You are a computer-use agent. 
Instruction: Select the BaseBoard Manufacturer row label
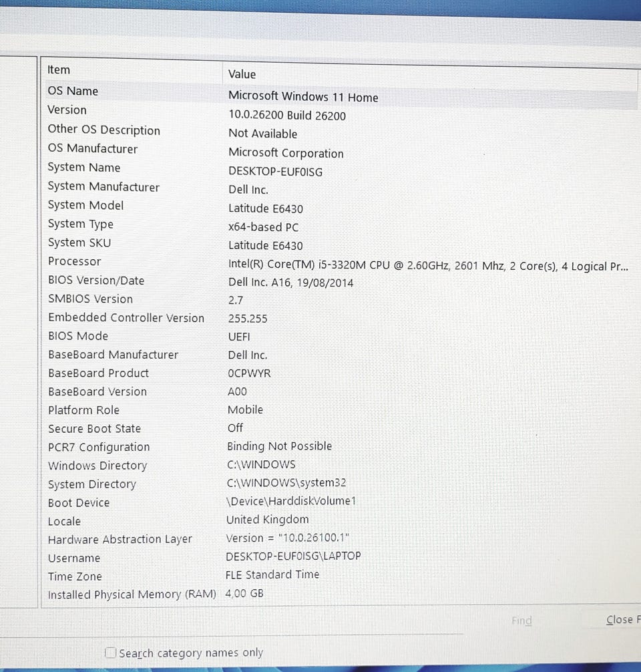coord(113,355)
